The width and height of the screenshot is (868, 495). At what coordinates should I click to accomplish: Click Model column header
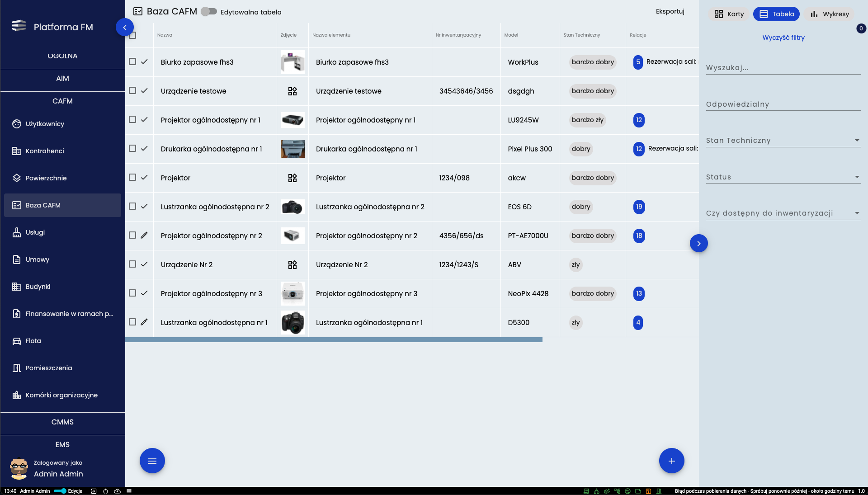click(511, 35)
